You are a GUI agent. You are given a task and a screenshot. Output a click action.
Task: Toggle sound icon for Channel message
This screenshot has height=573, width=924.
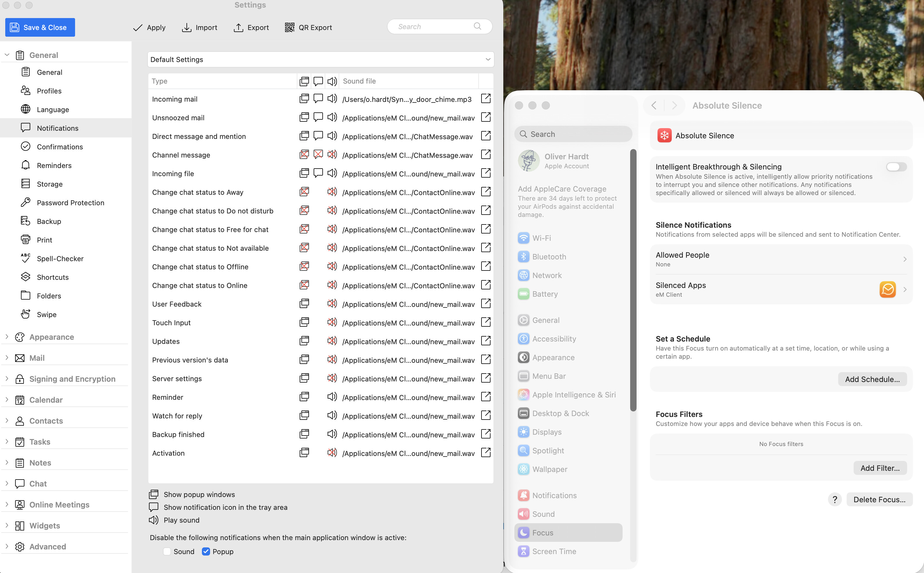click(x=332, y=155)
